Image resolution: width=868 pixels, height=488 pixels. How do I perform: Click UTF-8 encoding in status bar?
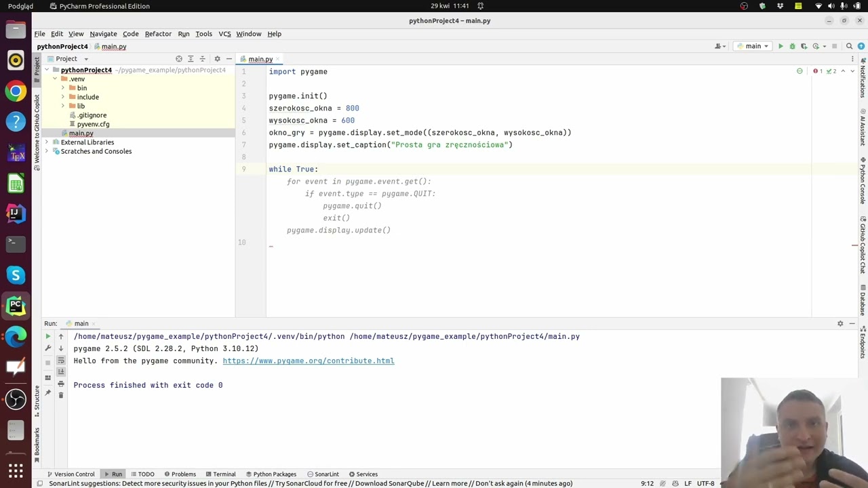tap(705, 483)
